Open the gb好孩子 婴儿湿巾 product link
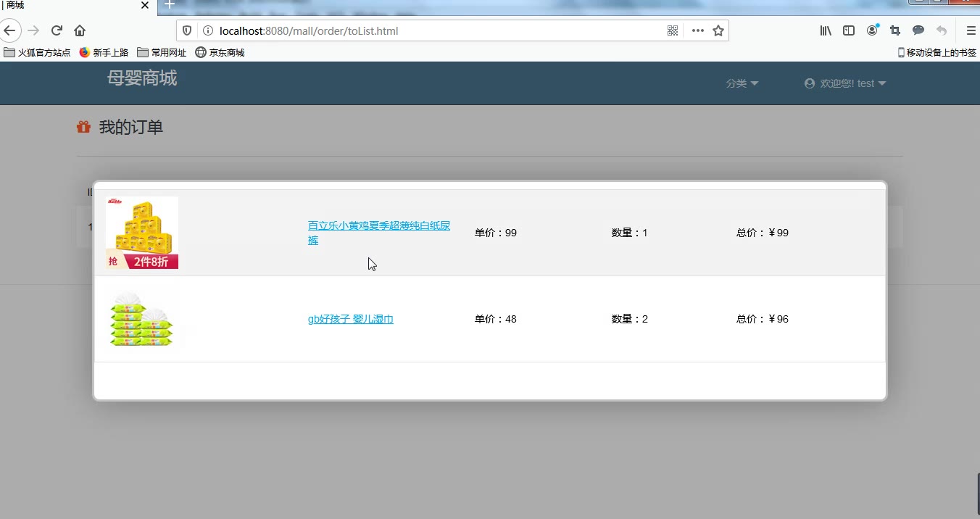Viewport: 980px width, 519px height. point(351,319)
